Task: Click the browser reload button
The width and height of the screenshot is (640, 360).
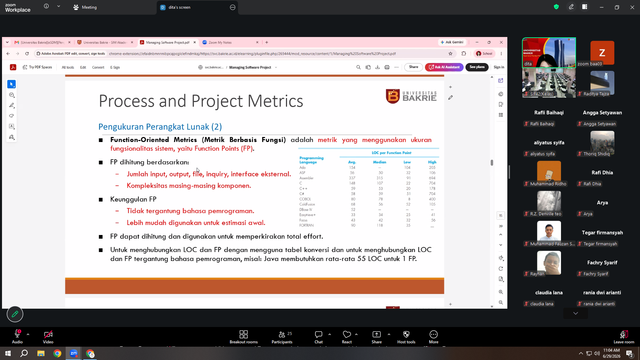Action: (27, 53)
